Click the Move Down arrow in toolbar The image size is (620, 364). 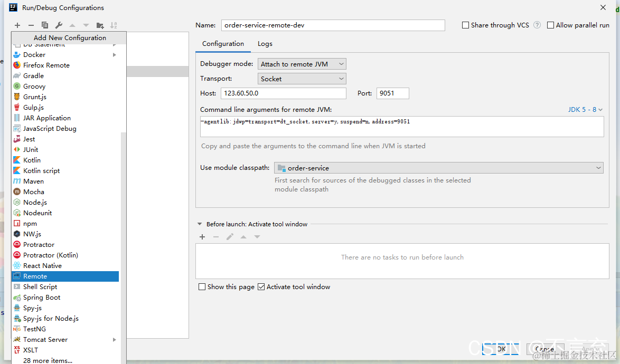point(86,25)
